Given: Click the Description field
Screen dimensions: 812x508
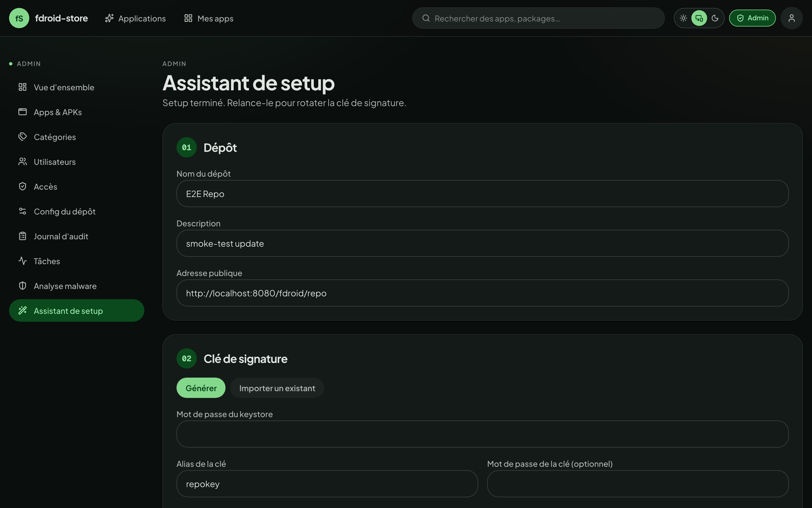Looking at the screenshot, I should (x=482, y=243).
